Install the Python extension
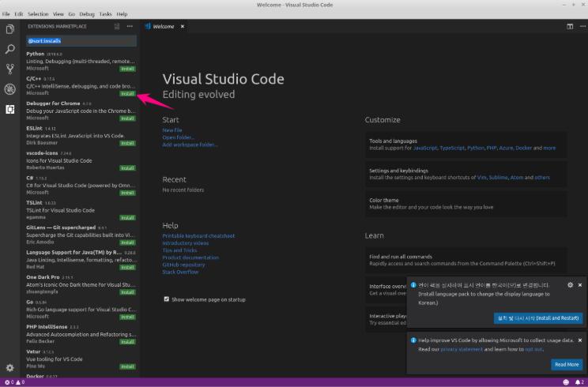Screen dimensions: 588x387 click(x=127, y=69)
